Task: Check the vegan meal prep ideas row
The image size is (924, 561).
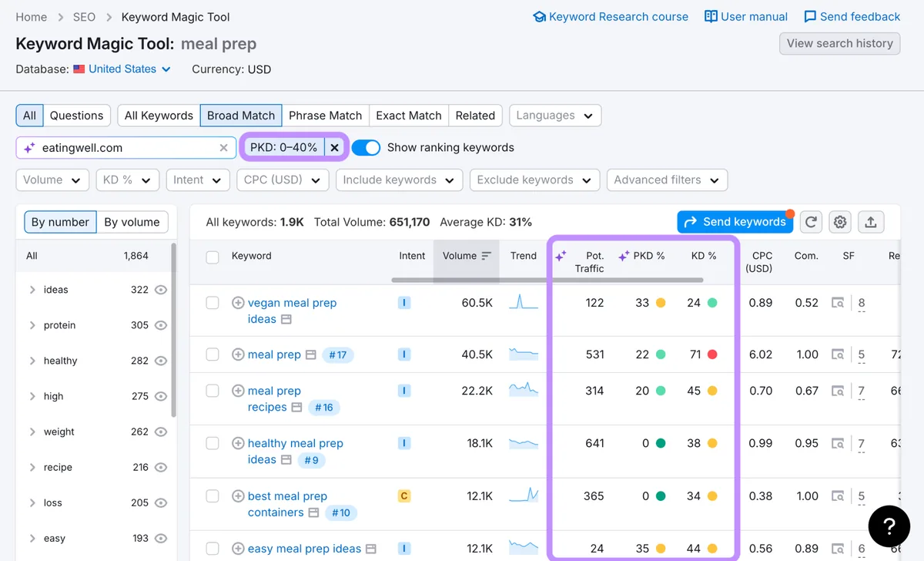Action: pyautogui.click(x=213, y=303)
